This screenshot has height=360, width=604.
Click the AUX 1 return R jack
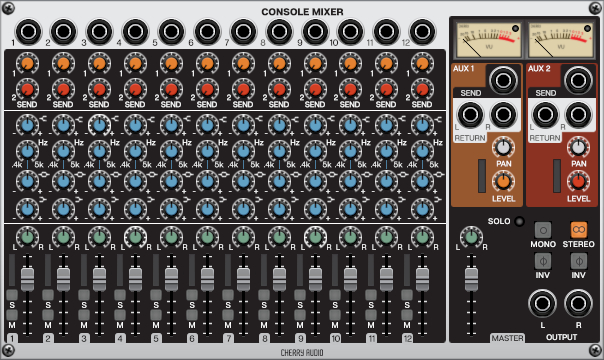click(503, 114)
